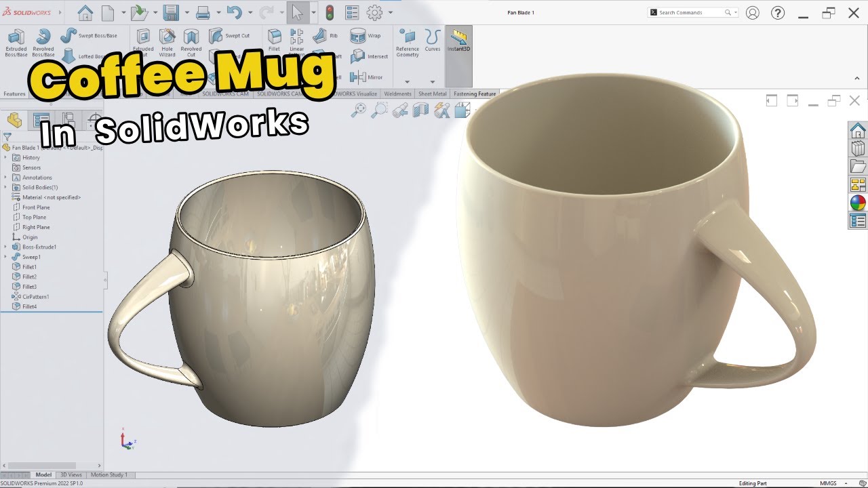Select the Rib tool

pos(326,35)
